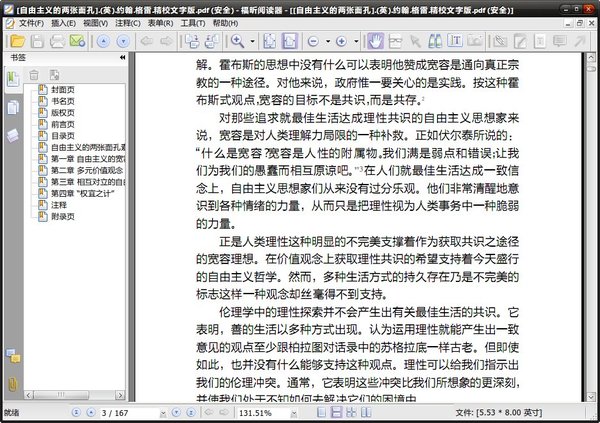Click the binoculars Find icon
This screenshot has width=600, height=423.
(435, 41)
